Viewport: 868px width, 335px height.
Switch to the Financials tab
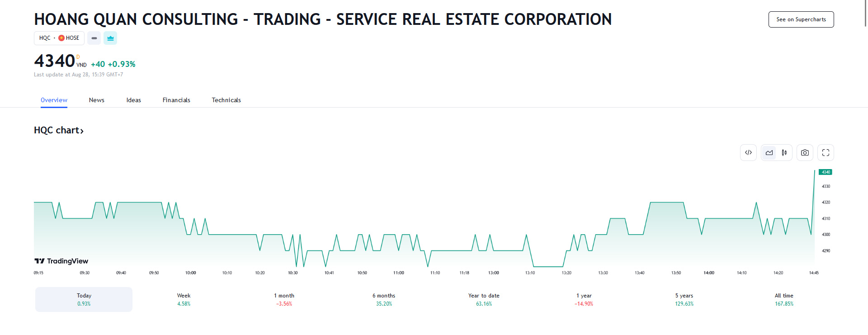tap(176, 100)
